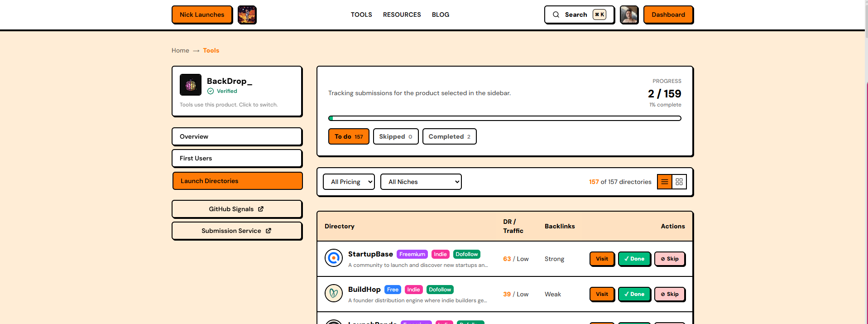The image size is (868, 324).
Task: Click BuildHop Free tag
Action: tap(393, 290)
